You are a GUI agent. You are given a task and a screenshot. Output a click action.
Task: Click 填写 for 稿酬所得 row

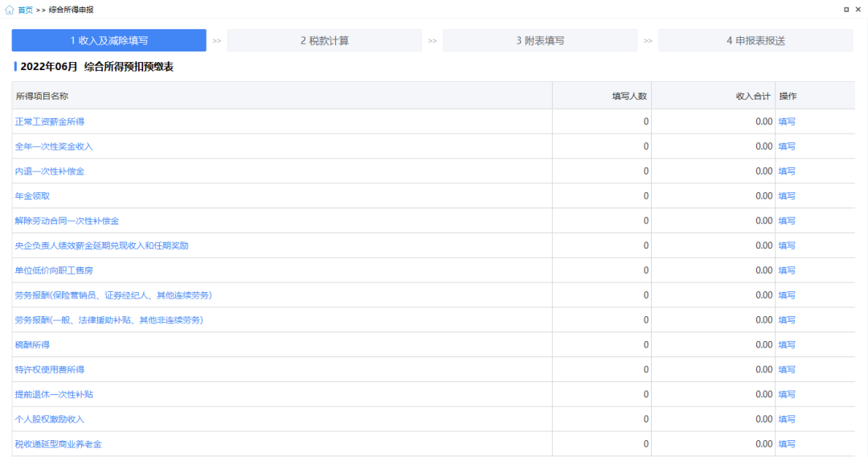tap(786, 345)
